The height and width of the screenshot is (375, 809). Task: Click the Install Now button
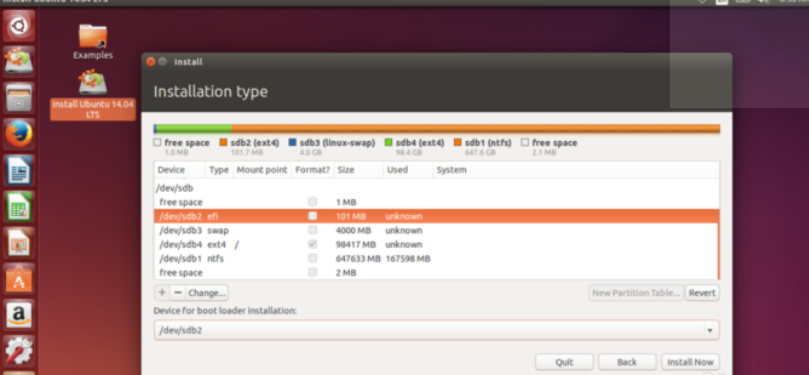click(x=690, y=362)
